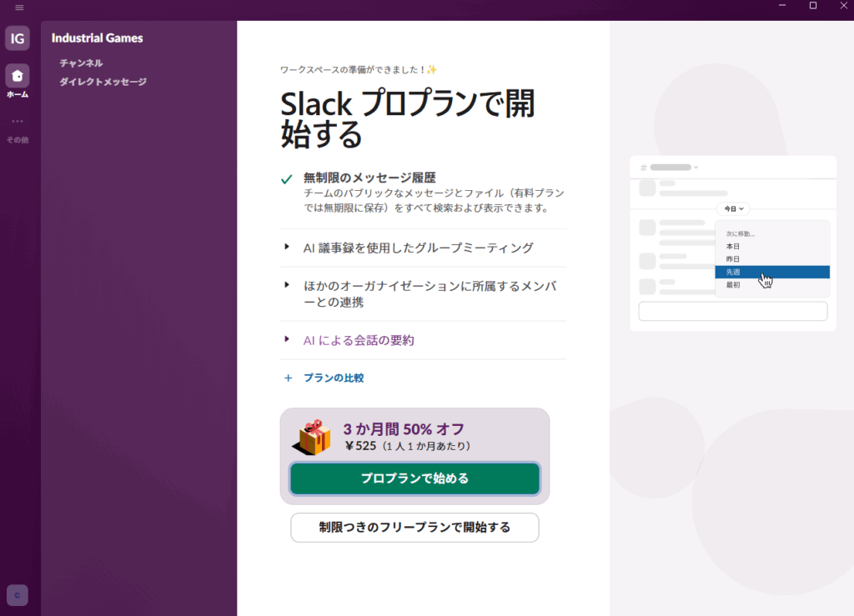854x616 pixels.
Task: Expand AI による会話の要約 section
Action: click(x=359, y=340)
